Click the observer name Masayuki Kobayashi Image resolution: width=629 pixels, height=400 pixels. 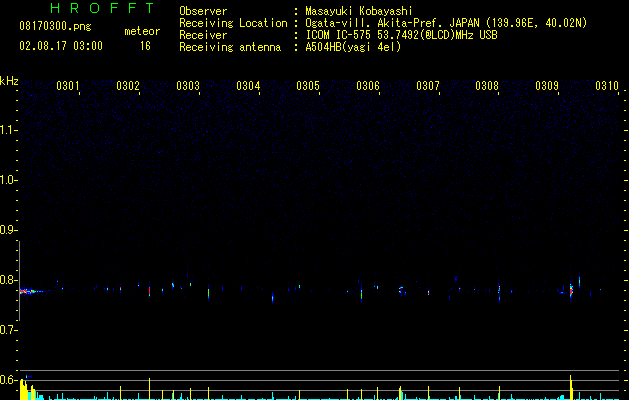pyautogui.click(x=359, y=11)
